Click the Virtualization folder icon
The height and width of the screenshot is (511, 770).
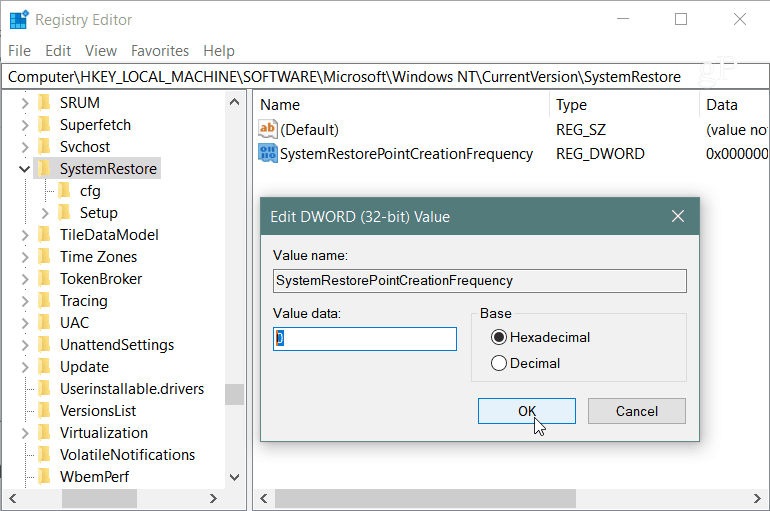coord(44,432)
